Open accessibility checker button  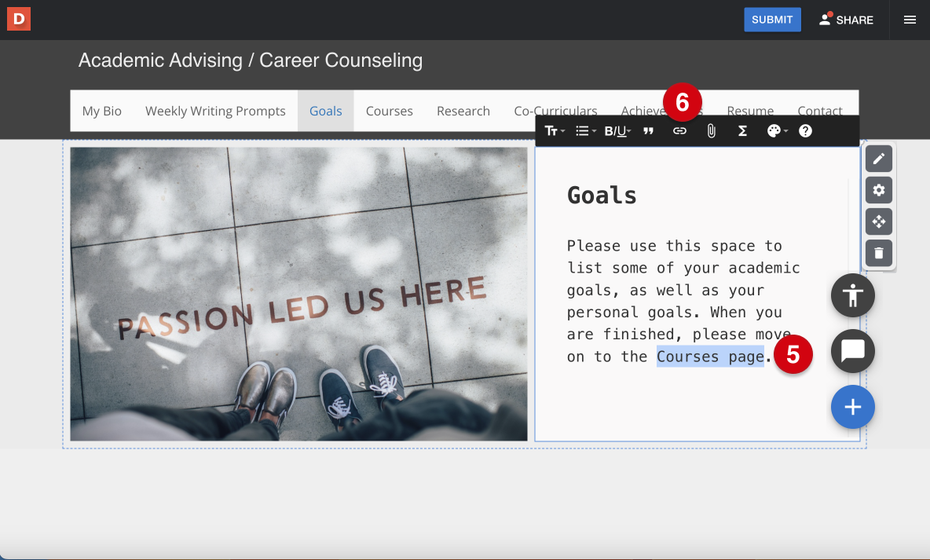coord(852,295)
